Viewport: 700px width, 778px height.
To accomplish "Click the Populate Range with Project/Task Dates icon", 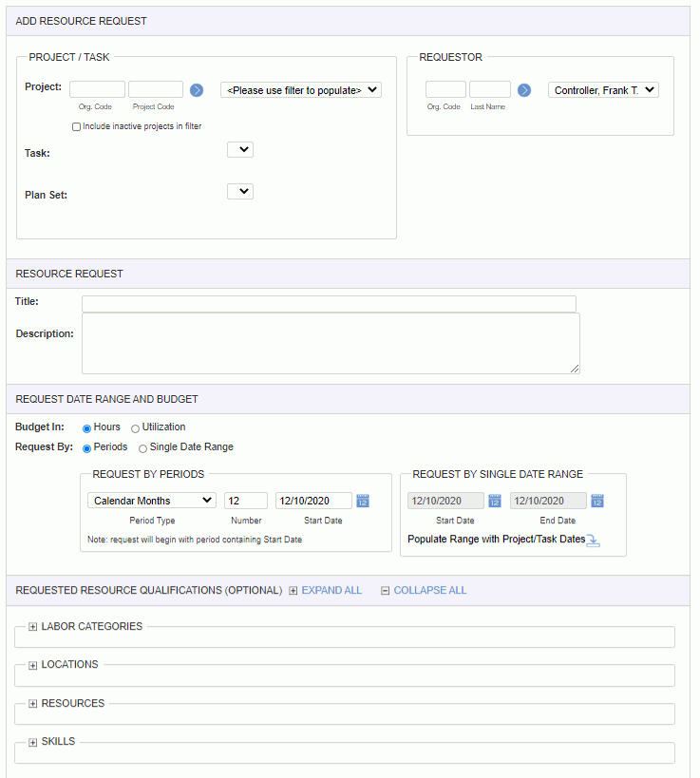I will pos(593,541).
